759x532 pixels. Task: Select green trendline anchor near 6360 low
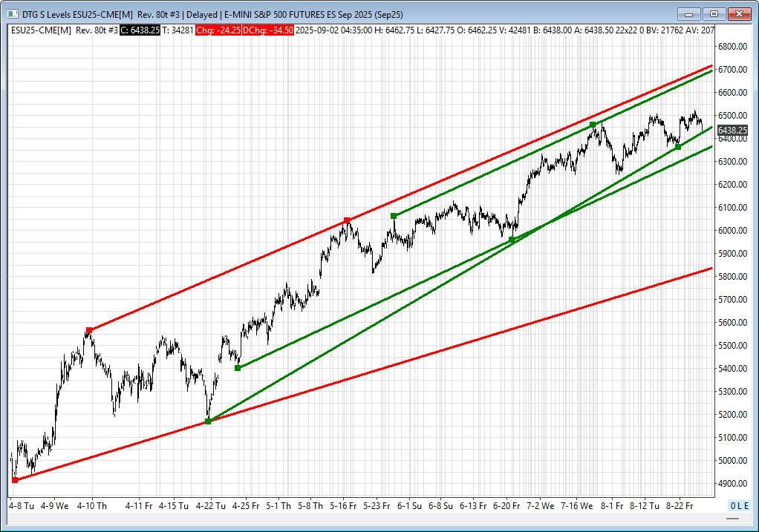[x=678, y=147]
